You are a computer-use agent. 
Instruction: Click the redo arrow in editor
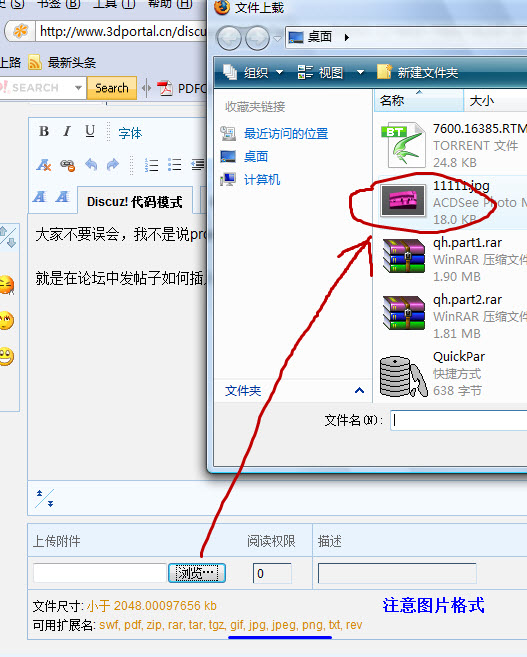point(113,165)
